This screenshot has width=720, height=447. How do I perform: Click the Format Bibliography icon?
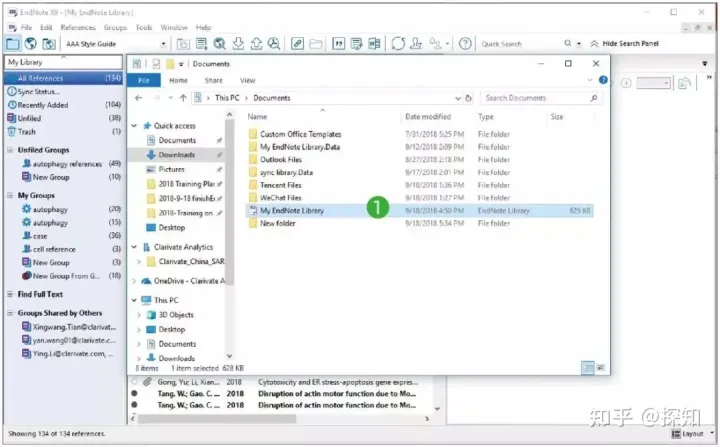pos(356,44)
